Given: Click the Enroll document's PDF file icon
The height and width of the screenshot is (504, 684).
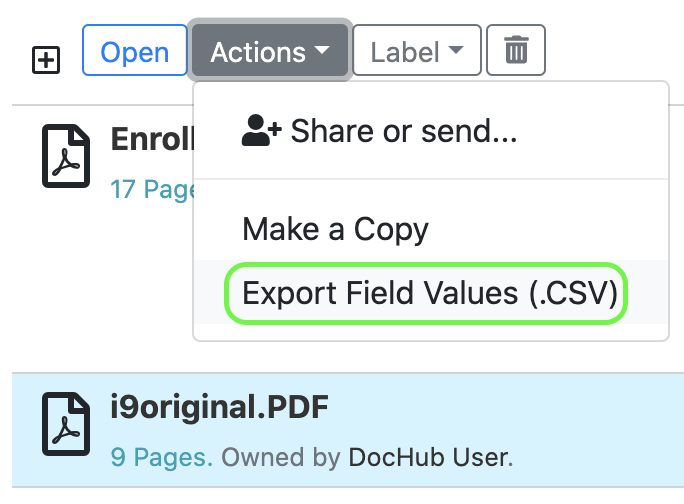Looking at the screenshot, I should [66, 156].
